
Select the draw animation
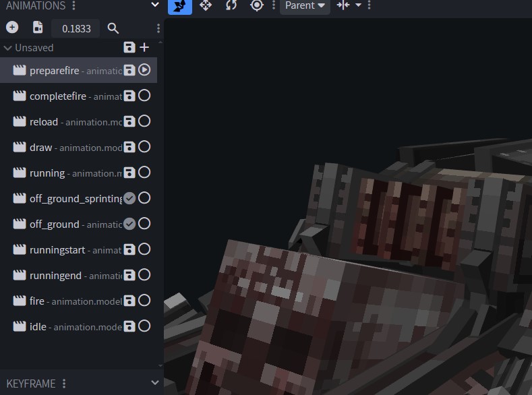(78, 147)
